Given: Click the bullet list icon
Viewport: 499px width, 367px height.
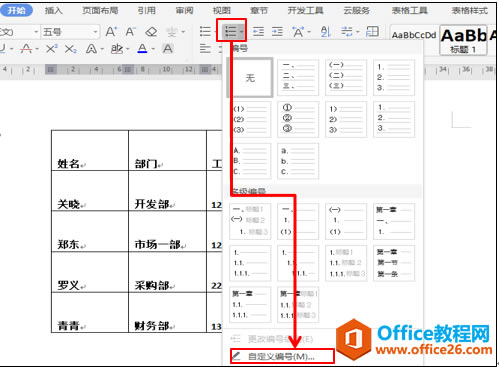Looking at the screenshot, I should 205,32.
